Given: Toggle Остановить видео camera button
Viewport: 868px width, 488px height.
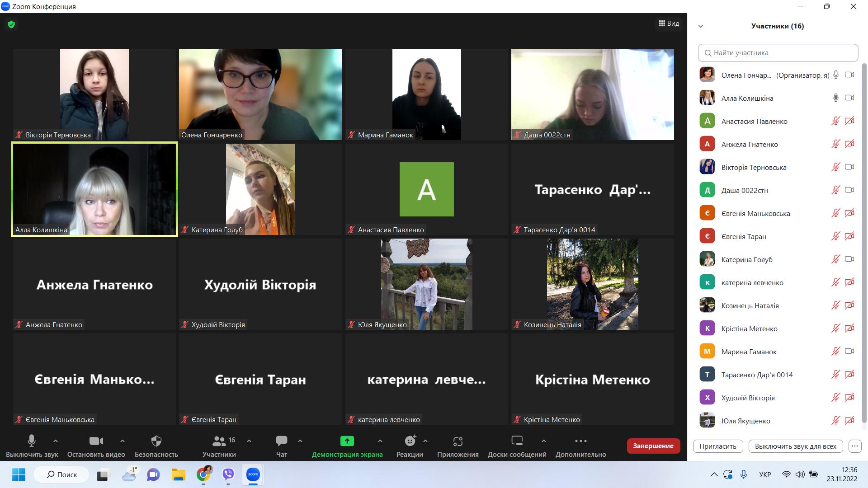Looking at the screenshot, I should pos(96,441).
